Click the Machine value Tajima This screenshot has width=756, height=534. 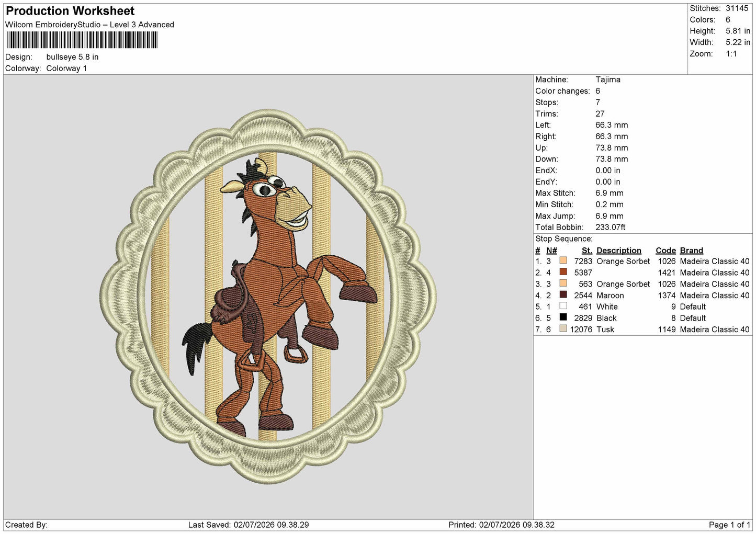click(608, 79)
